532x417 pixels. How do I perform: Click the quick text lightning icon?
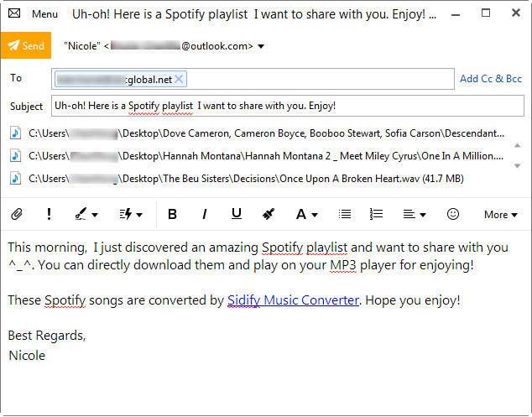(126, 214)
